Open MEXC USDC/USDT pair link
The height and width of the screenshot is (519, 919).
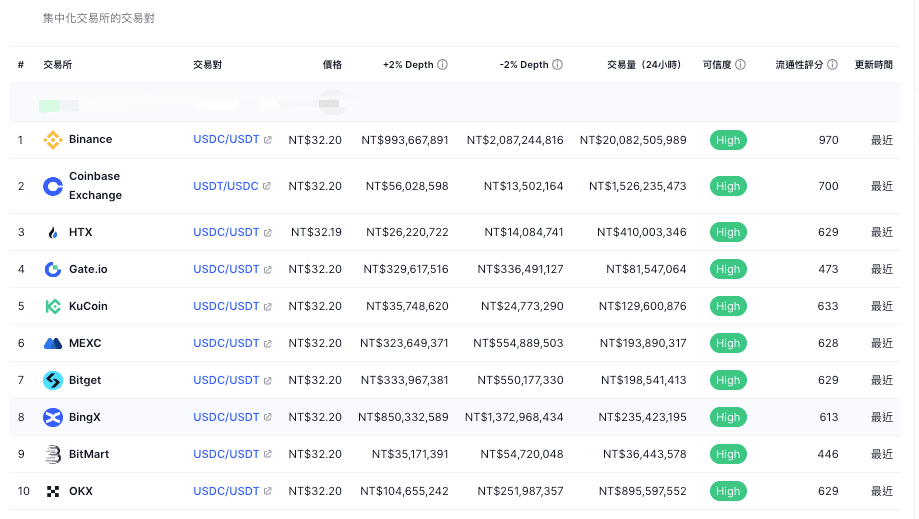226,343
